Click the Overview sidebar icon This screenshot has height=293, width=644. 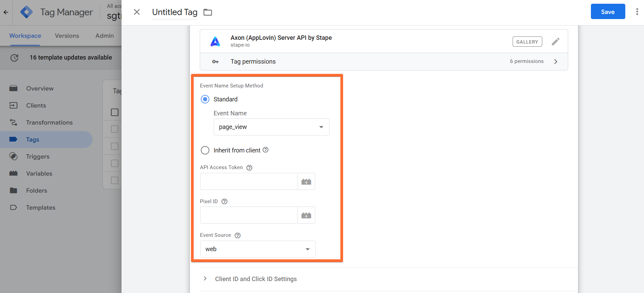[x=13, y=88]
